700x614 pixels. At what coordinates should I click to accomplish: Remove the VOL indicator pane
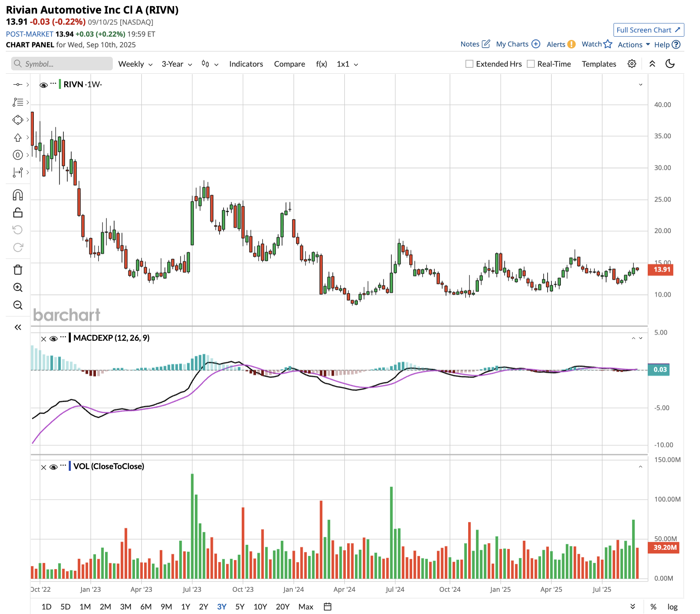tap(44, 467)
